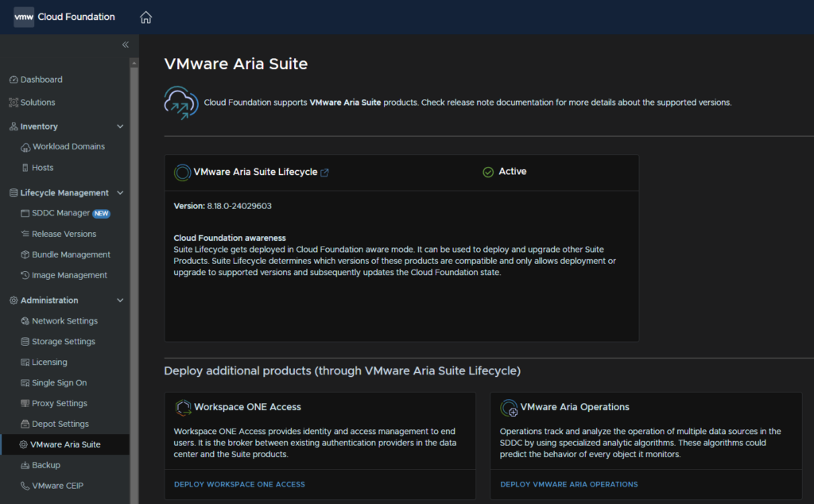Viewport: 814px width, 504px height.
Task: Click the Storage Settings icon
Action: click(25, 342)
